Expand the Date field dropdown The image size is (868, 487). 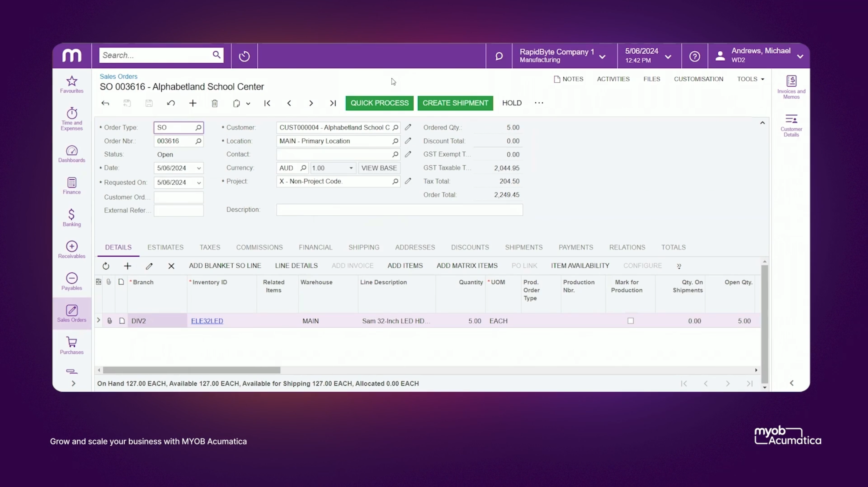(198, 168)
